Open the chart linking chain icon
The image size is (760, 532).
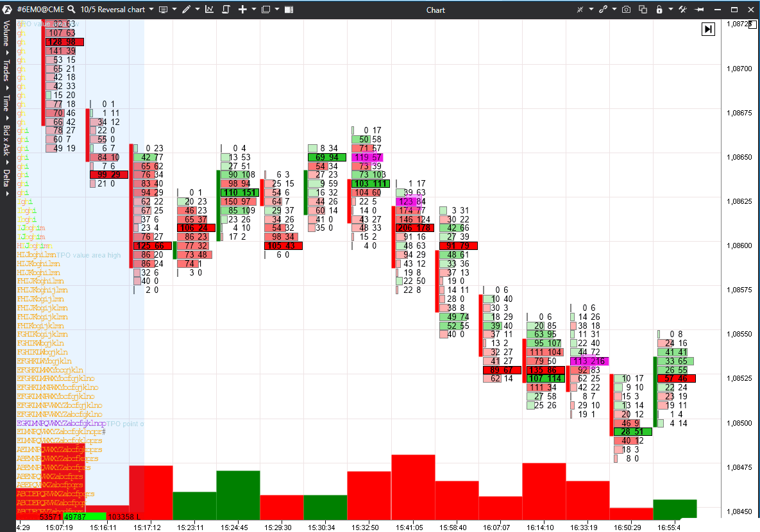point(604,10)
